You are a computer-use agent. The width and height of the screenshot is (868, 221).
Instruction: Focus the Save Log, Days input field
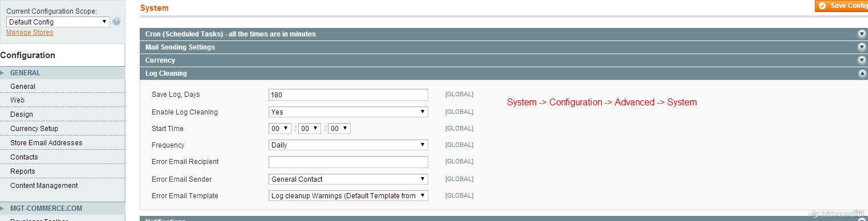pos(348,95)
